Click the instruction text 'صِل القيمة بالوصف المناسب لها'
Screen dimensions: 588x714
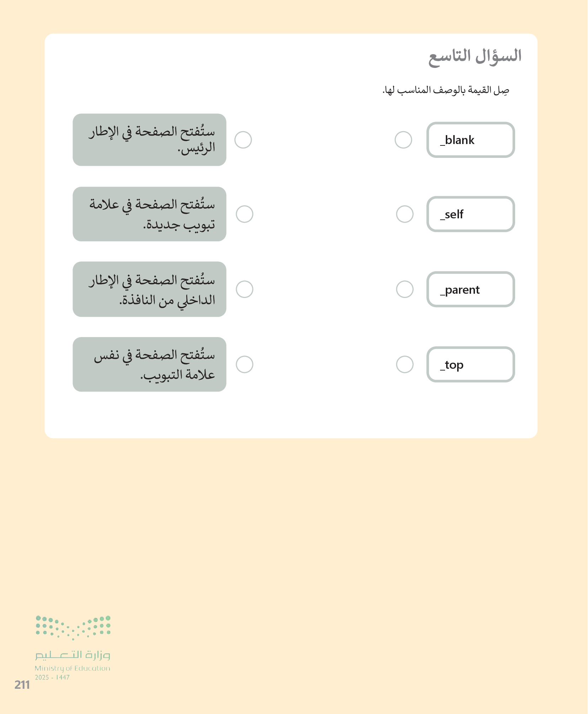click(446, 90)
